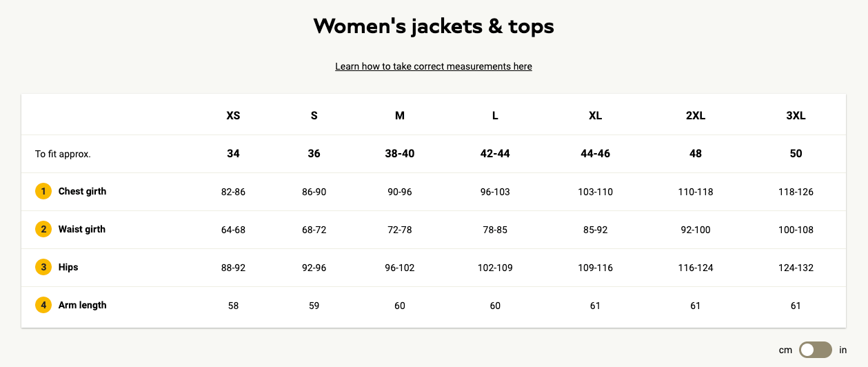Image resolution: width=868 pixels, height=367 pixels.
Task: Select the 'cm' unit label
Action: 785,350
